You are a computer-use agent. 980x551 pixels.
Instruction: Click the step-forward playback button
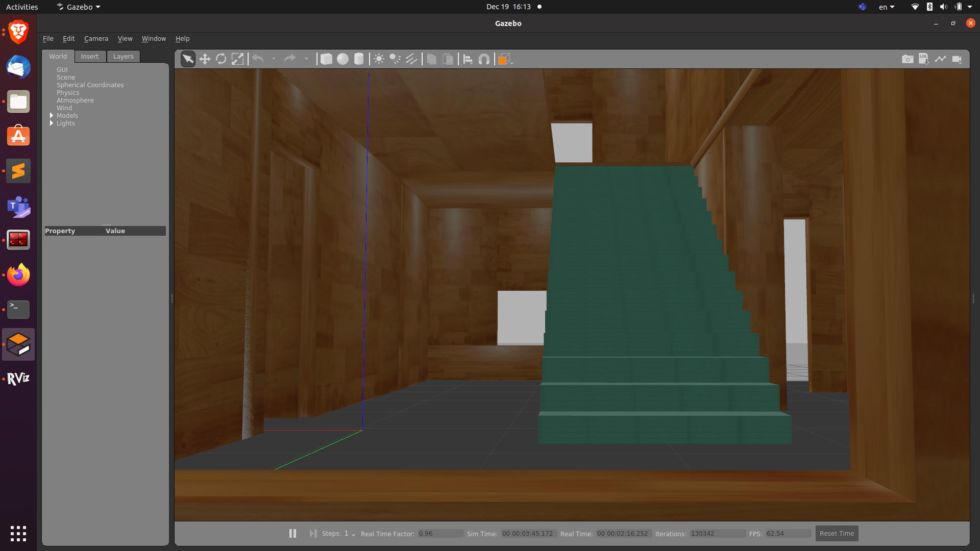[x=312, y=533]
